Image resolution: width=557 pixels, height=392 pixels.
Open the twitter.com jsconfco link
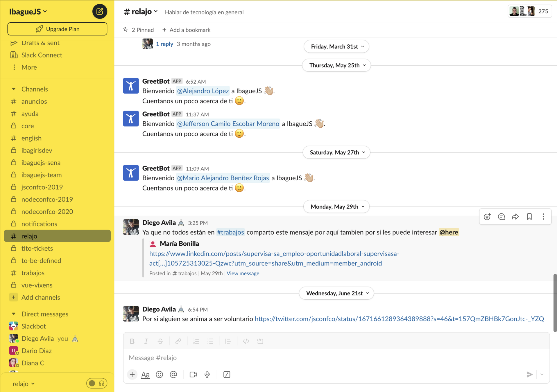399,319
